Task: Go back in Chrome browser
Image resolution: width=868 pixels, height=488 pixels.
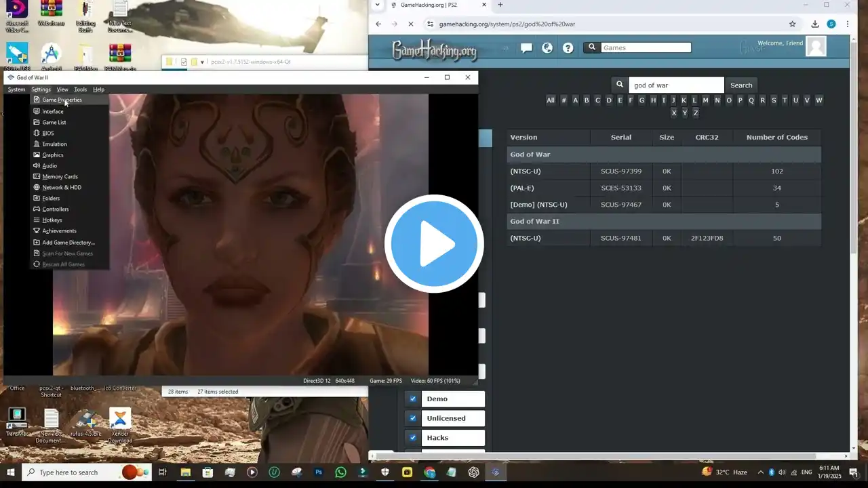Action: pos(378,24)
